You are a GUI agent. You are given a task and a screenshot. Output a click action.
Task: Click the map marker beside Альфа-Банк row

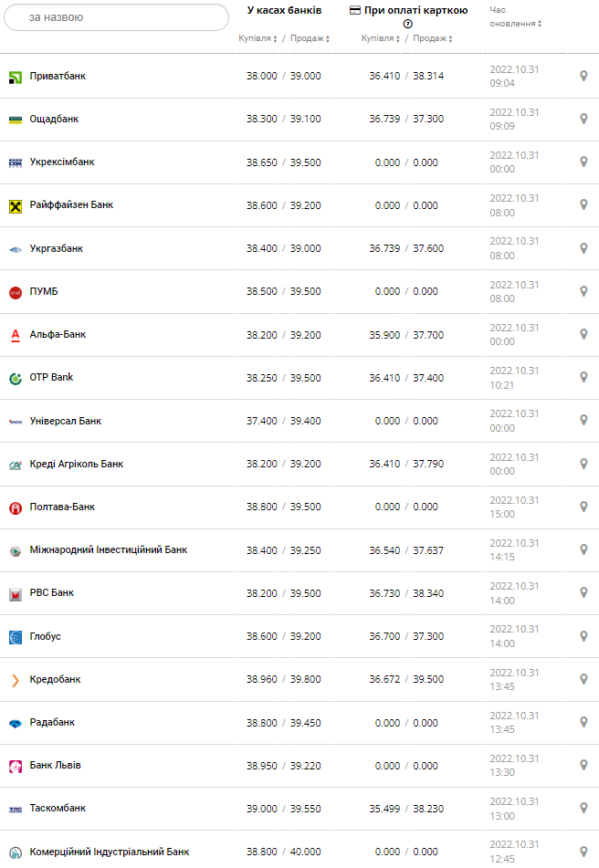[x=583, y=334]
